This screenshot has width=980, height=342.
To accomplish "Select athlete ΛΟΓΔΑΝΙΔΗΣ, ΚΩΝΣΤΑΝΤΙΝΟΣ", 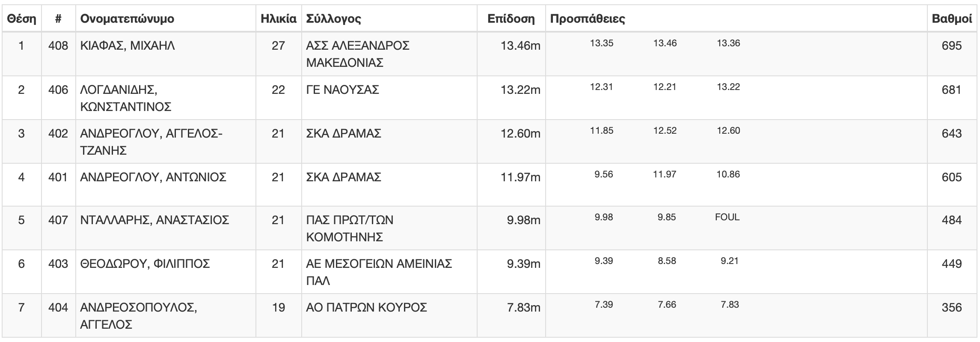I will 126,98.
